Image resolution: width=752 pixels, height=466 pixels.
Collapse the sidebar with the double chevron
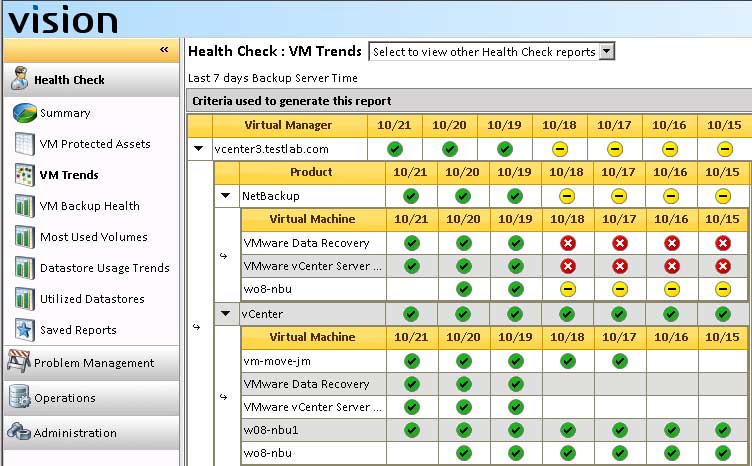pyautogui.click(x=164, y=49)
